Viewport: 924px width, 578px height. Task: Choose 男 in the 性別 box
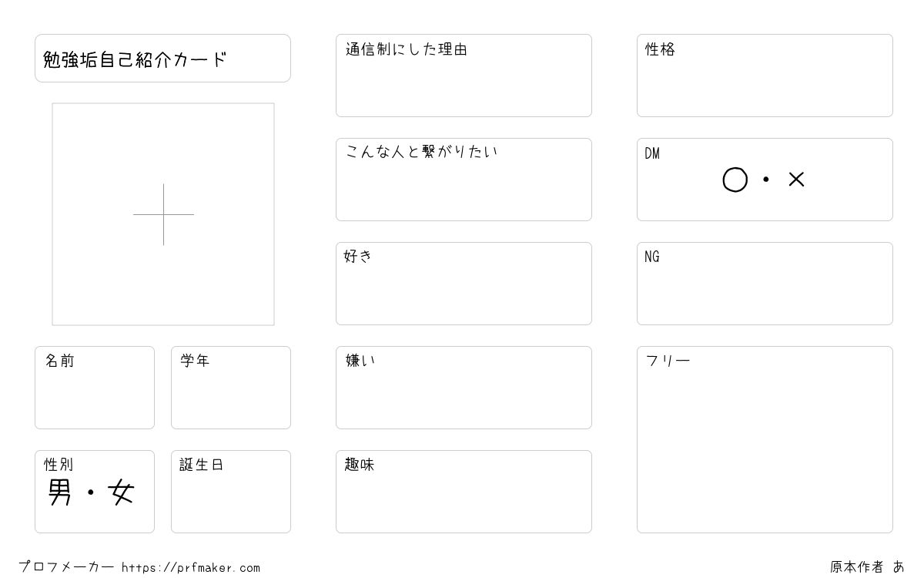60,492
